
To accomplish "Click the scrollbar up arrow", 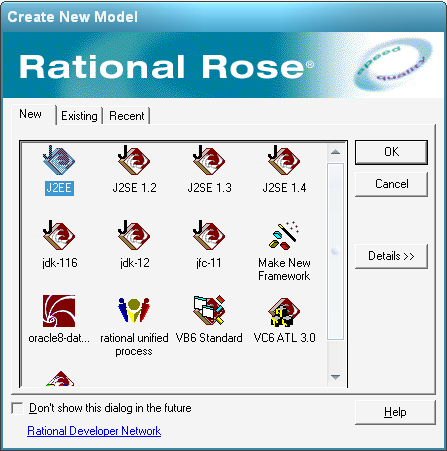I will [335, 152].
